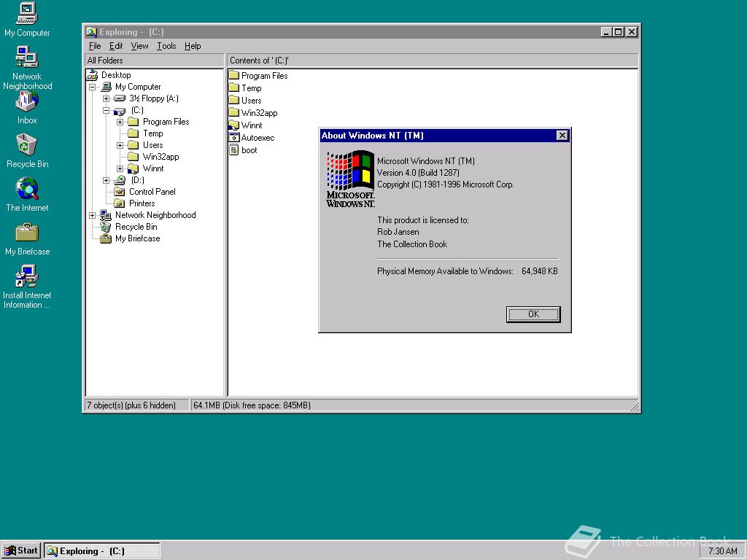The image size is (747, 560).
Task: Select Autoexec file icon in contents pane
Action: click(233, 137)
